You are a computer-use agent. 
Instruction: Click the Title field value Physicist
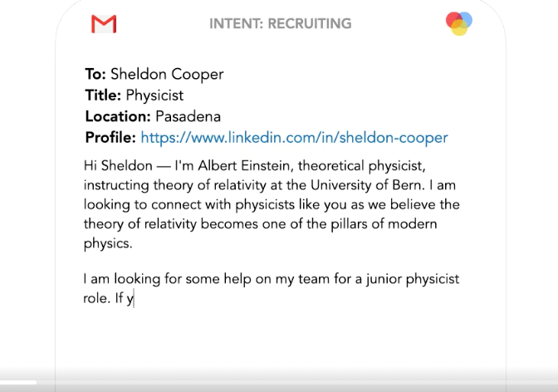154,96
